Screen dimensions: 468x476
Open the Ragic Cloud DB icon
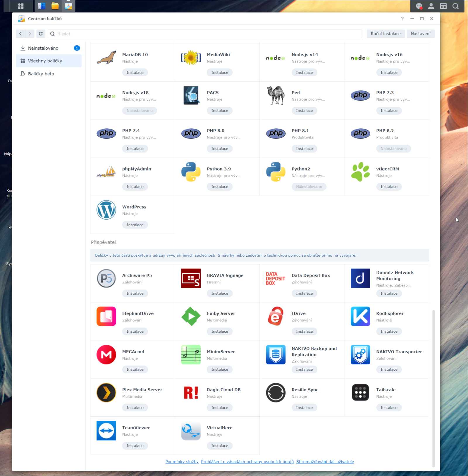[191, 393]
